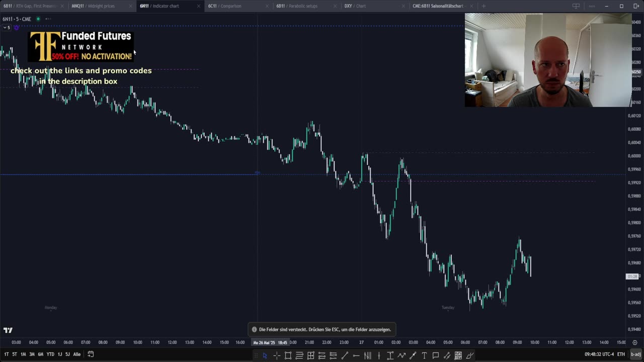Viewport: 644px width, 362px height.
Task: Click the TradingView logo on chart
Action: click(x=8, y=330)
